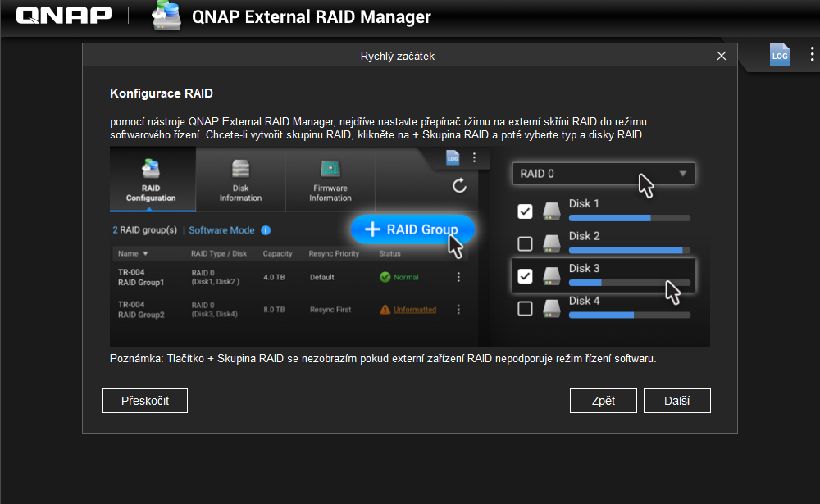Uncheck Disk 1 from RAID selection
Image resolution: width=820 pixels, height=504 pixels.
coord(525,211)
